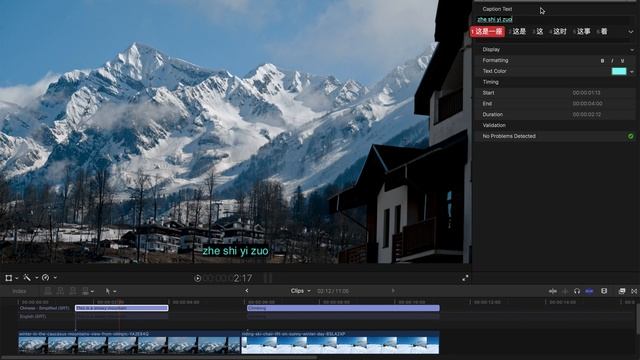Expand the input candidate list chevron
This screenshot has height=360, width=640.
point(631,32)
